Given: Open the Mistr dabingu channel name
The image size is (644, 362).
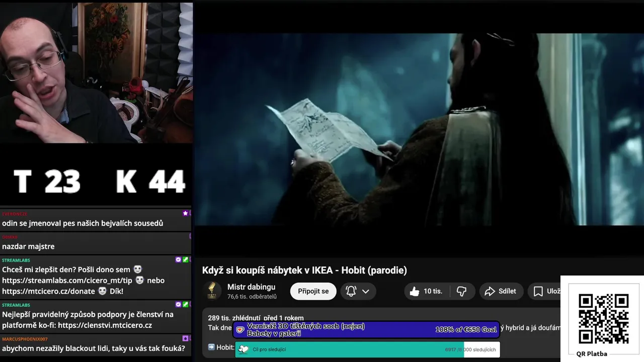Looking at the screenshot, I should (x=251, y=287).
